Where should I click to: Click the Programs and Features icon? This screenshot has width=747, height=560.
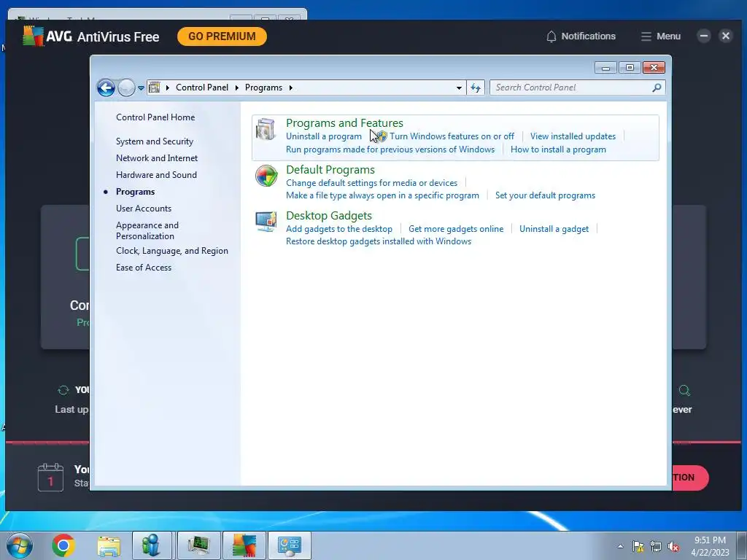pos(266,130)
